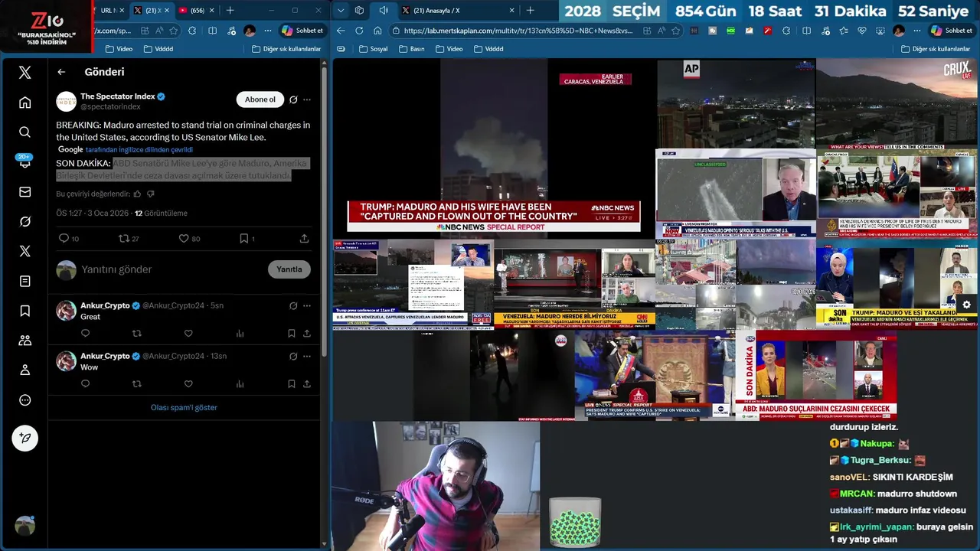Open extensions puzzle icon in left browser

(x=192, y=31)
